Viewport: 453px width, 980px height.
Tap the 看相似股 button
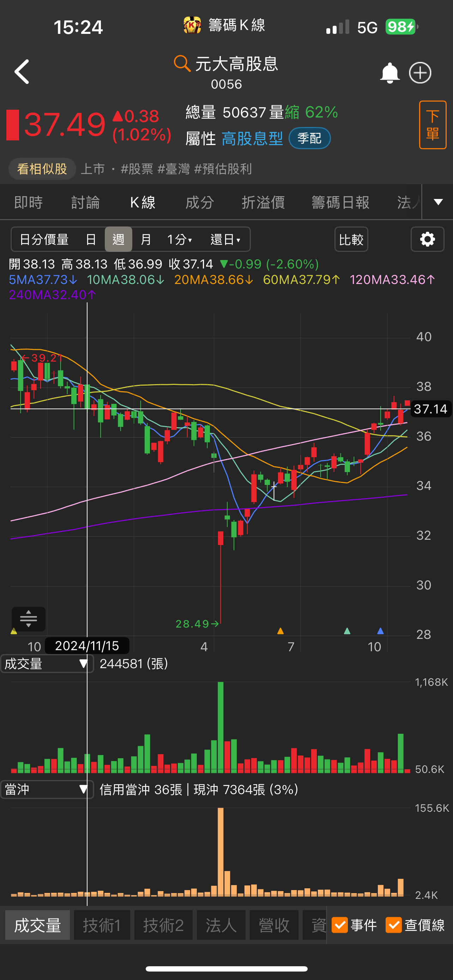click(x=42, y=169)
